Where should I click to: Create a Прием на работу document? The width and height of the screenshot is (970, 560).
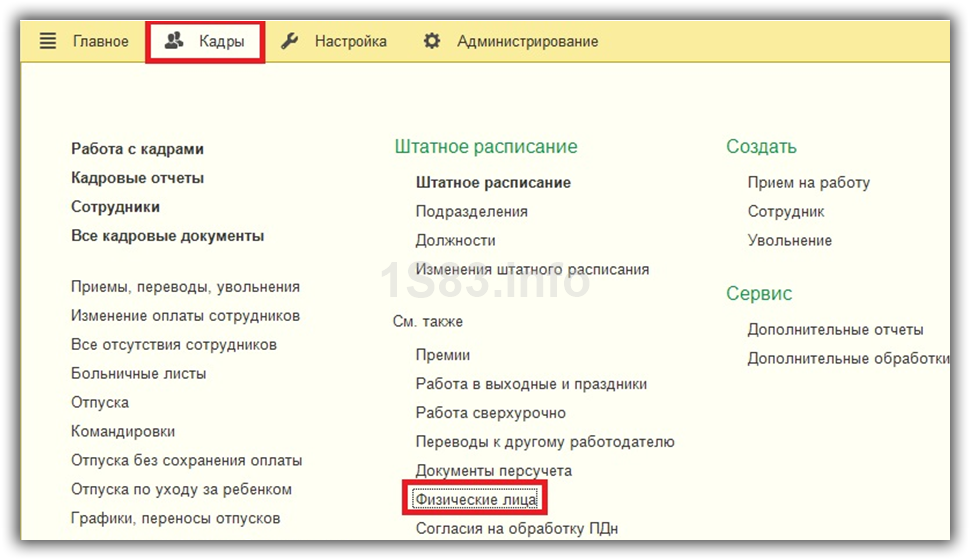point(808,183)
